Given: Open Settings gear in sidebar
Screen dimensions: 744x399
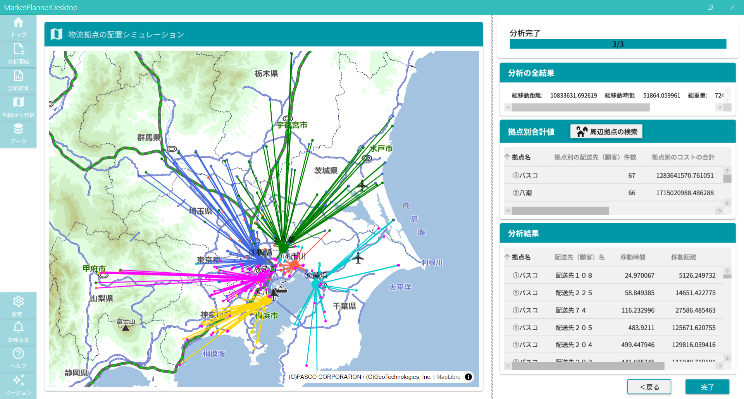Looking at the screenshot, I should pos(18,306).
